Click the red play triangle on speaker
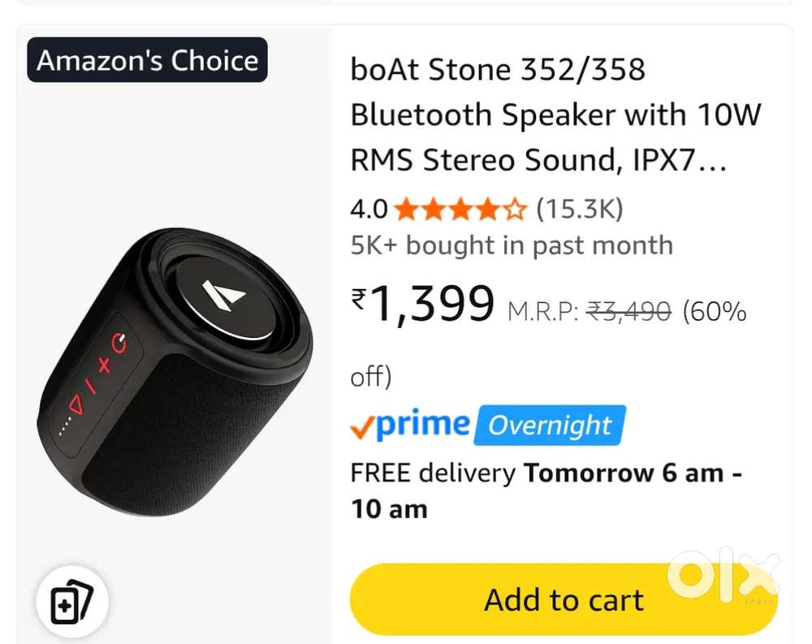 [x=76, y=403]
